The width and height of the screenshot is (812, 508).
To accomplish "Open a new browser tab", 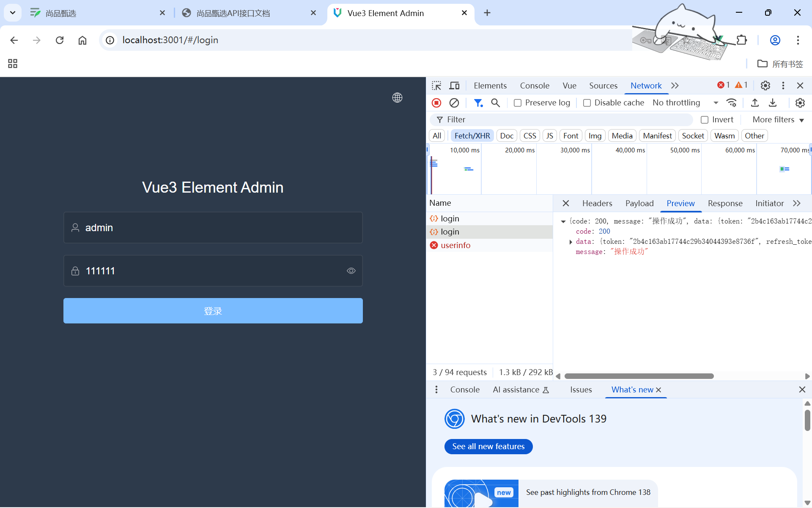I will coord(487,13).
